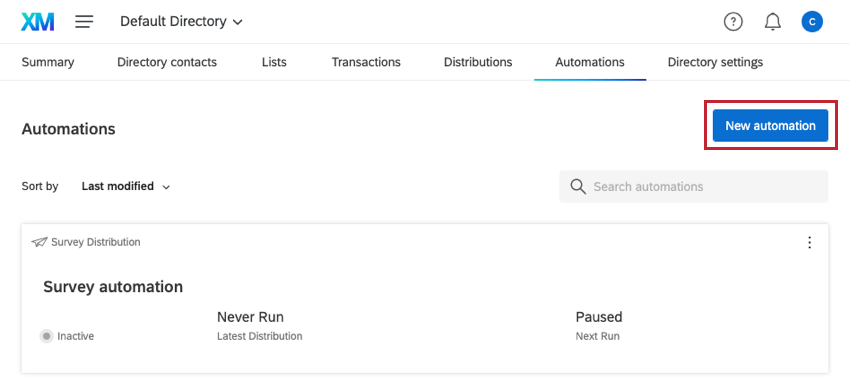Expand the Default Directory dropdown
The width and height of the screenshot is (850, 384).
click(x=182, y=22)
